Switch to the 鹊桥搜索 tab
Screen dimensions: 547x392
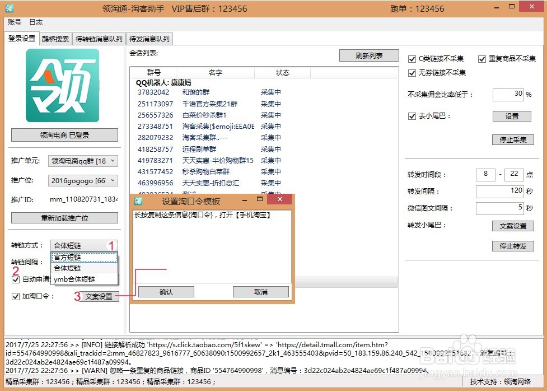click(x=55, y=39)
